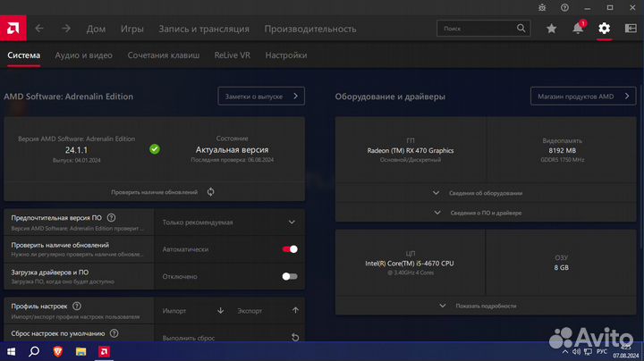Open help question mark in title bar
644x361 pixels.
[564, 7]
